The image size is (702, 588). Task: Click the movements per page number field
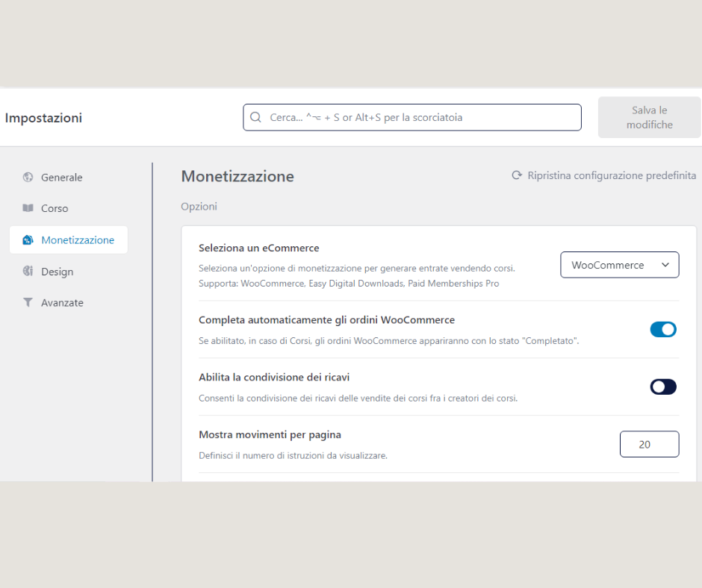click(x=649, y=444)
